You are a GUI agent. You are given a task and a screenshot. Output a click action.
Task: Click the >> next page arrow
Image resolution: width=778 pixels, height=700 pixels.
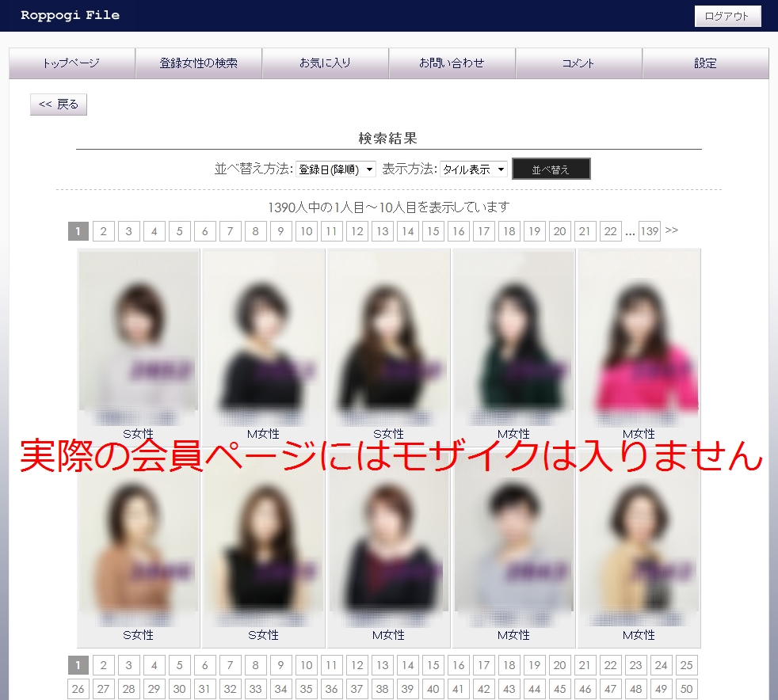[x=672, y=230]
